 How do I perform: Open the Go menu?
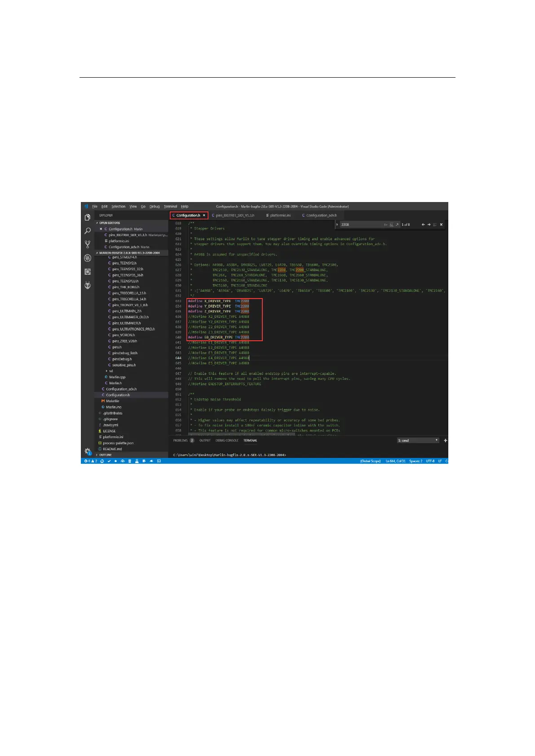(x=143, y=207)
